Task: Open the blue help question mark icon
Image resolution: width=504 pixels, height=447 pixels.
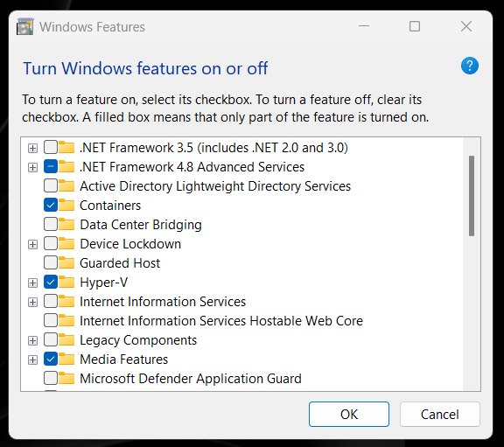Action: point(470,66)
